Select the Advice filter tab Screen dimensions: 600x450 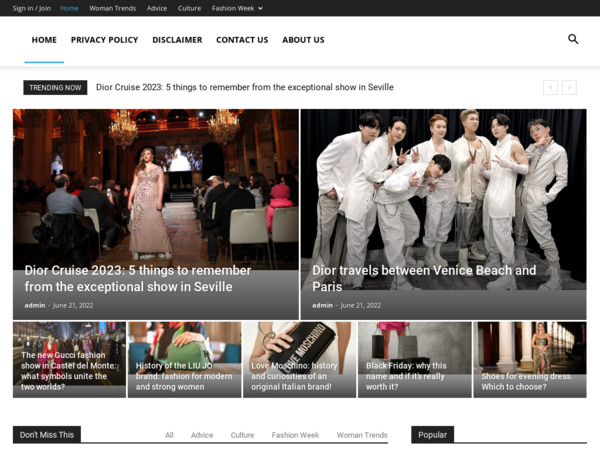pos(202,435)
